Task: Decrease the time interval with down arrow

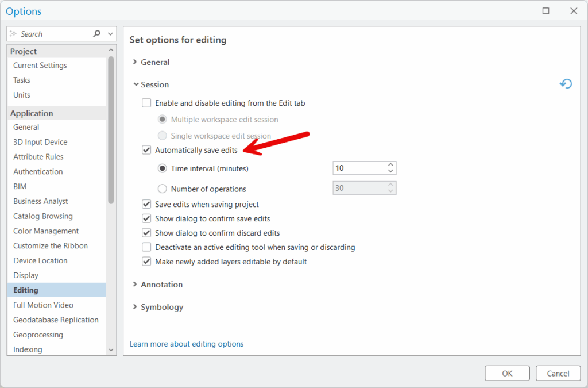Action: [390, 171]
